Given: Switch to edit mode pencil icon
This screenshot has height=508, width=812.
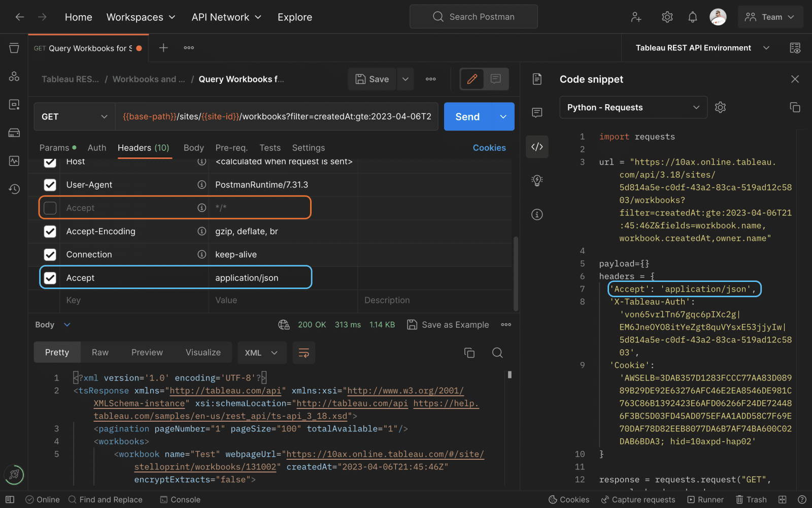Looking at the screenshot, I should [x=472, y=79].
